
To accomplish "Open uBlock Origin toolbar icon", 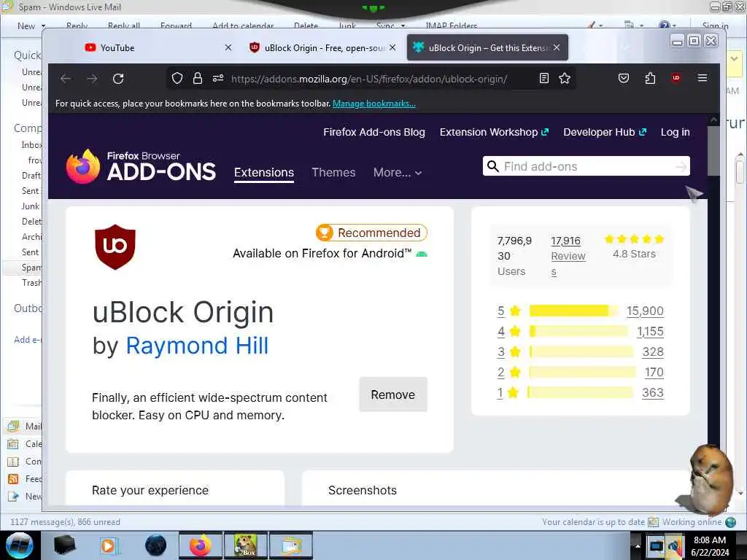I will (x=676, y=78).
